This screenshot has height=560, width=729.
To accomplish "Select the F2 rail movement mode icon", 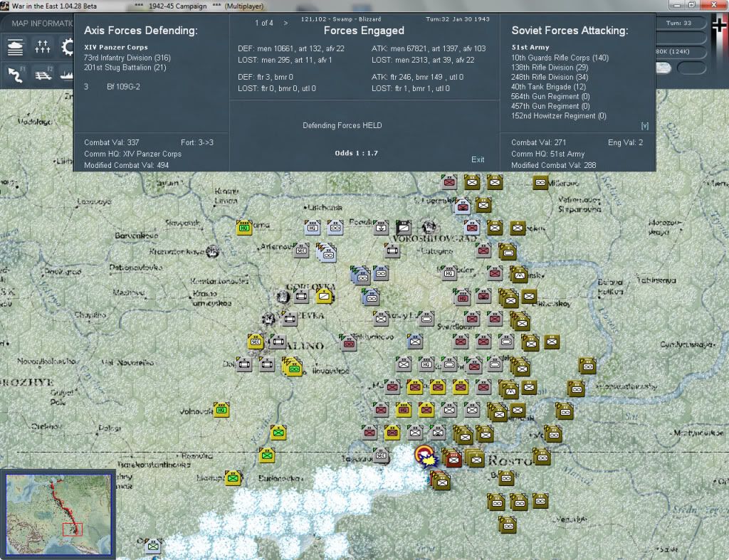I will (43, 74).
